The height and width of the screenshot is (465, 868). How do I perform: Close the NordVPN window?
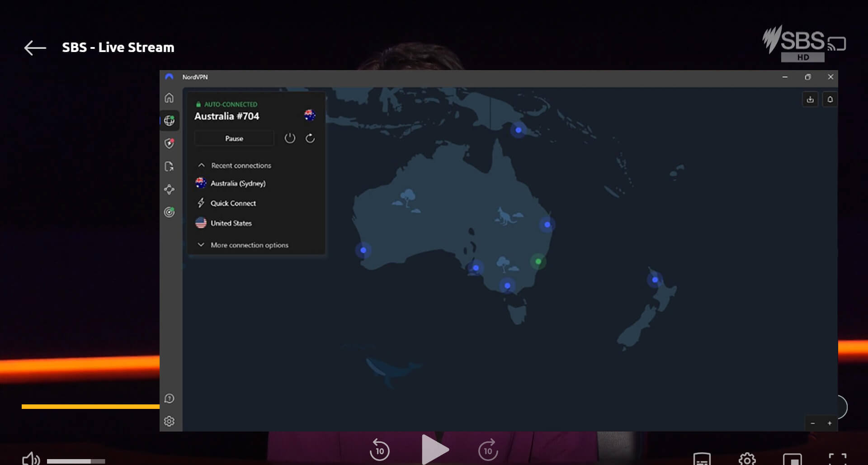830,77
